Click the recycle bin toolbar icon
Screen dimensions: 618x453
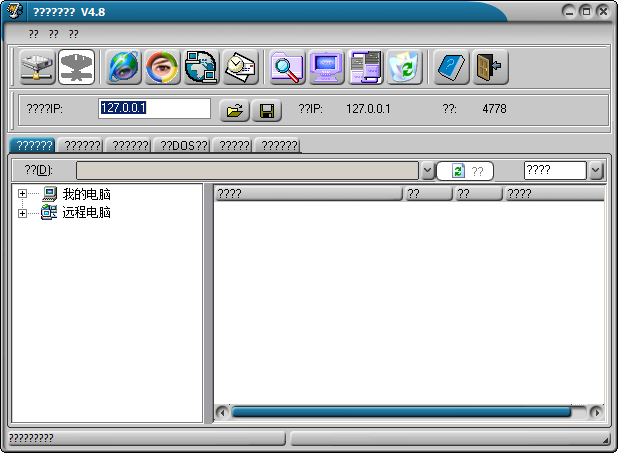click(404, 67)
